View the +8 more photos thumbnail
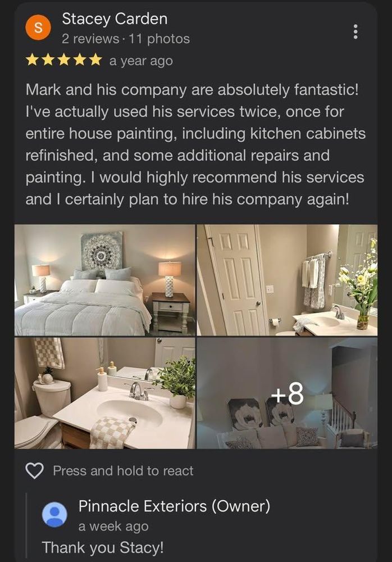The image size is (392, 562). (287, 393)
